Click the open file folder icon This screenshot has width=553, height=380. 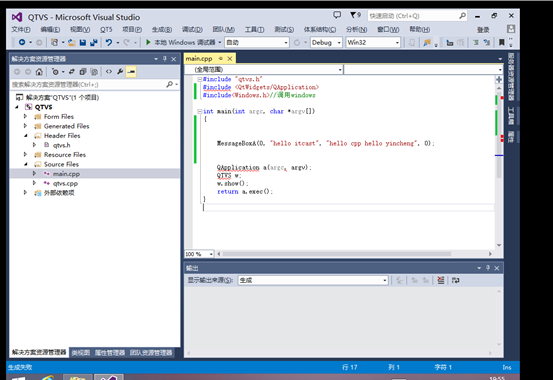[72, 42]
